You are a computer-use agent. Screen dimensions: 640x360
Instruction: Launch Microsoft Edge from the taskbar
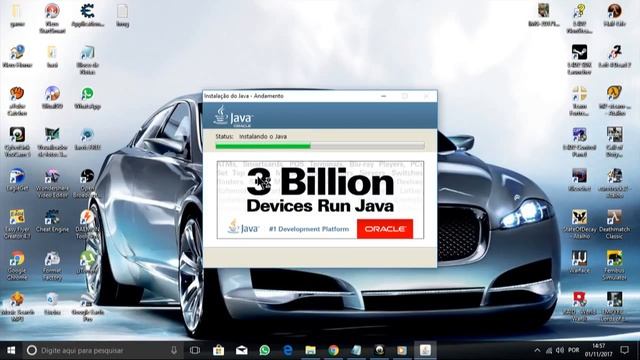click(x=288, y=350)
